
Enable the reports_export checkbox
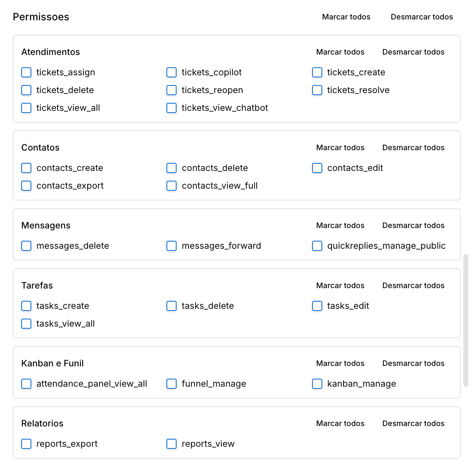(26, 444)
